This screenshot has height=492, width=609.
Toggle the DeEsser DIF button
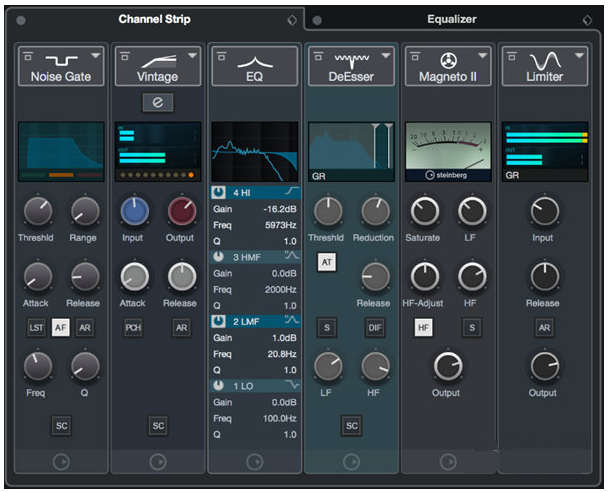coord(375,328)
